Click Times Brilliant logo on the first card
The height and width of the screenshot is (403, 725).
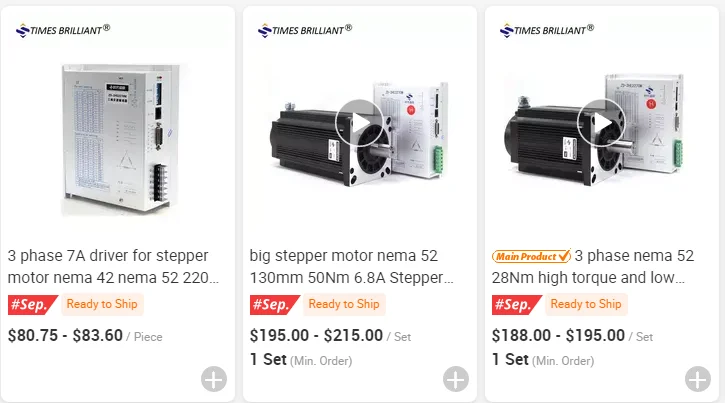click(x=63, y=30)
